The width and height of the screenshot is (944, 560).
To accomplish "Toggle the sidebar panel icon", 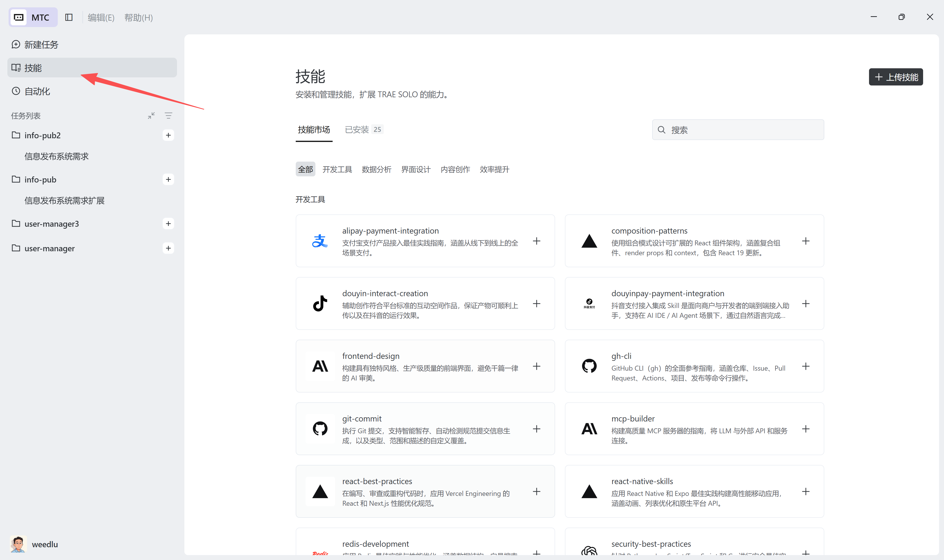I will 69,17.
